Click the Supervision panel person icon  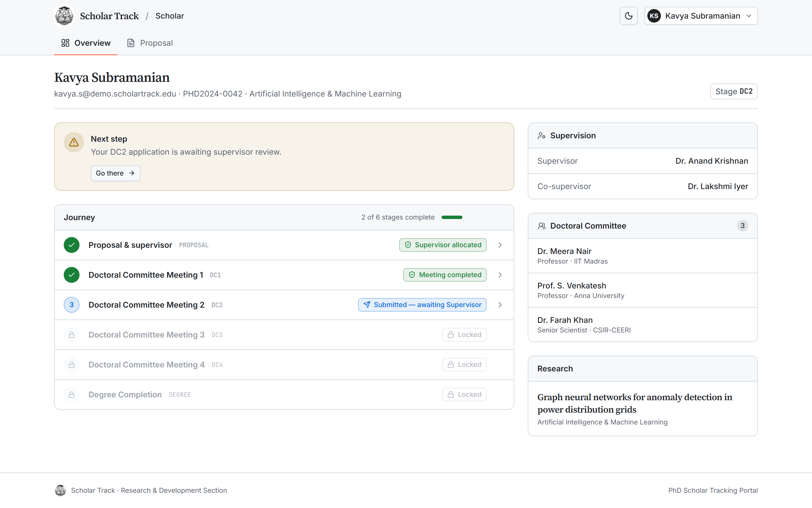(x=541, y=135)
